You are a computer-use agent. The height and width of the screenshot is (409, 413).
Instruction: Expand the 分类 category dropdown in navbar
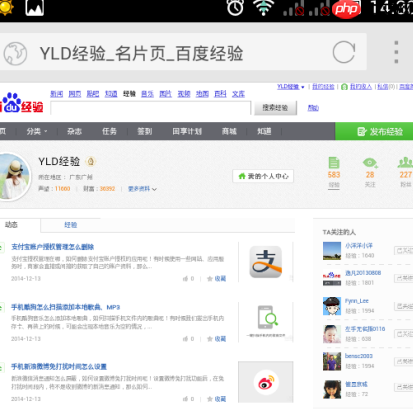tap(37, 131)
